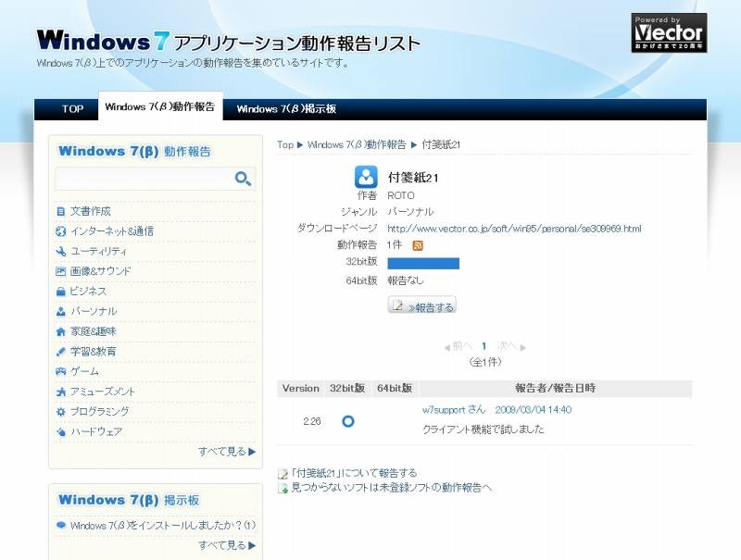Click the circle mark in the 32bit版 column
The height and width of the screenshot is (560, 741).
tap(348, 421)
